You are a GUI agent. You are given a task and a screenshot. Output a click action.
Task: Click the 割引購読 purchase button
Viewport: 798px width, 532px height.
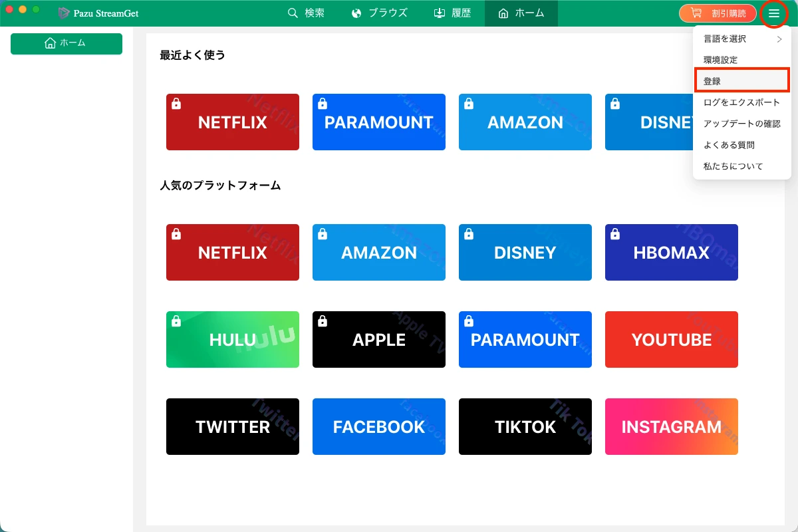click(x=718, y=13)
